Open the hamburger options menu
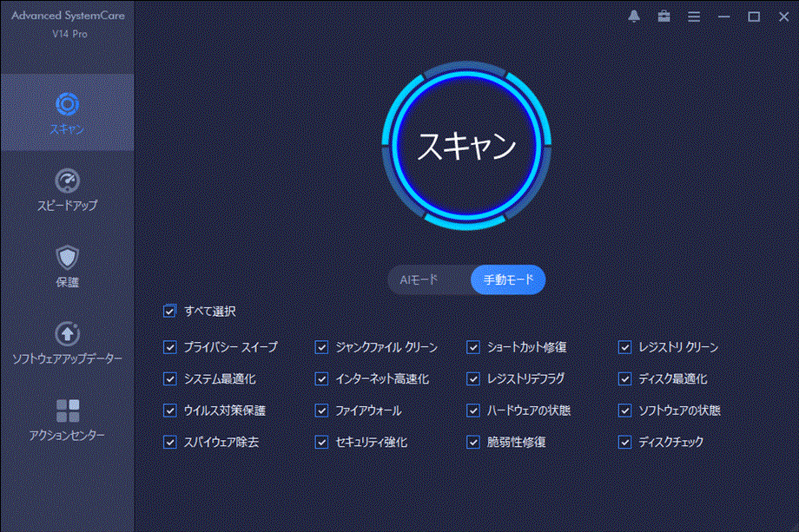 (694, 16)
